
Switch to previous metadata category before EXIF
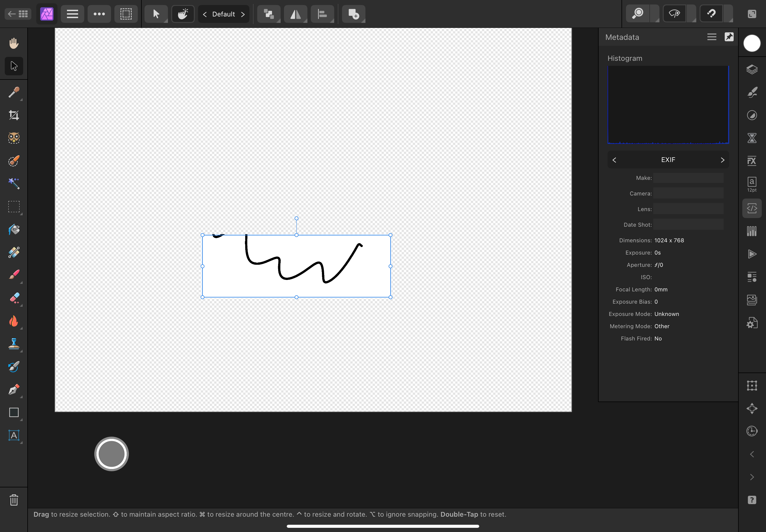pyautogui.click(x=614, y=160)
